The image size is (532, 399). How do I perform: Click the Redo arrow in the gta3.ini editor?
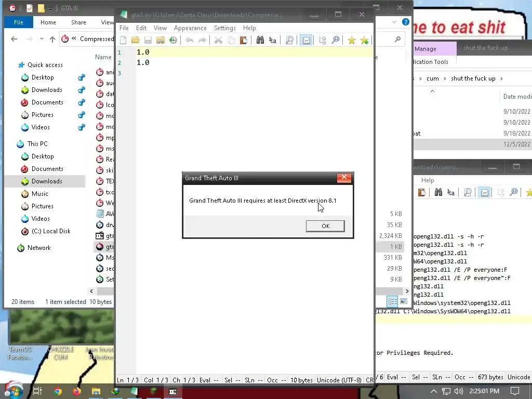point(202,41)
